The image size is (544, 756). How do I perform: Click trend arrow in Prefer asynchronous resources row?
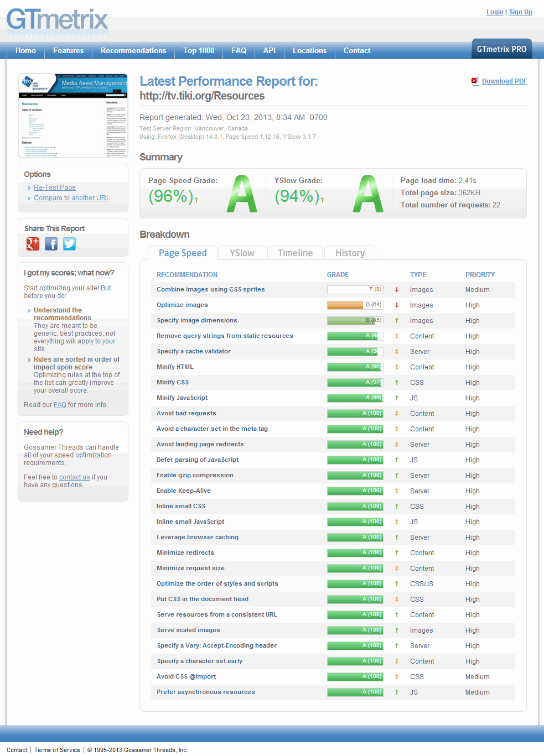(397, 692)
